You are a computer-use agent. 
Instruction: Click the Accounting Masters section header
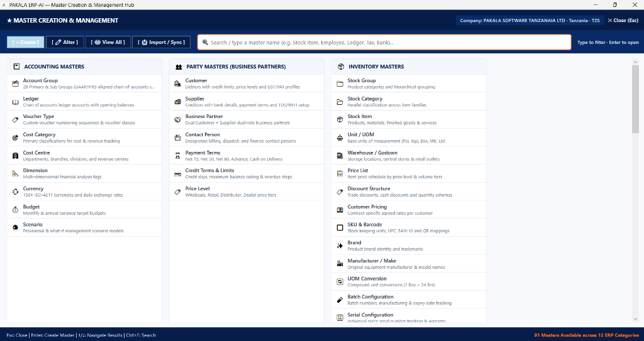point(84,67)
